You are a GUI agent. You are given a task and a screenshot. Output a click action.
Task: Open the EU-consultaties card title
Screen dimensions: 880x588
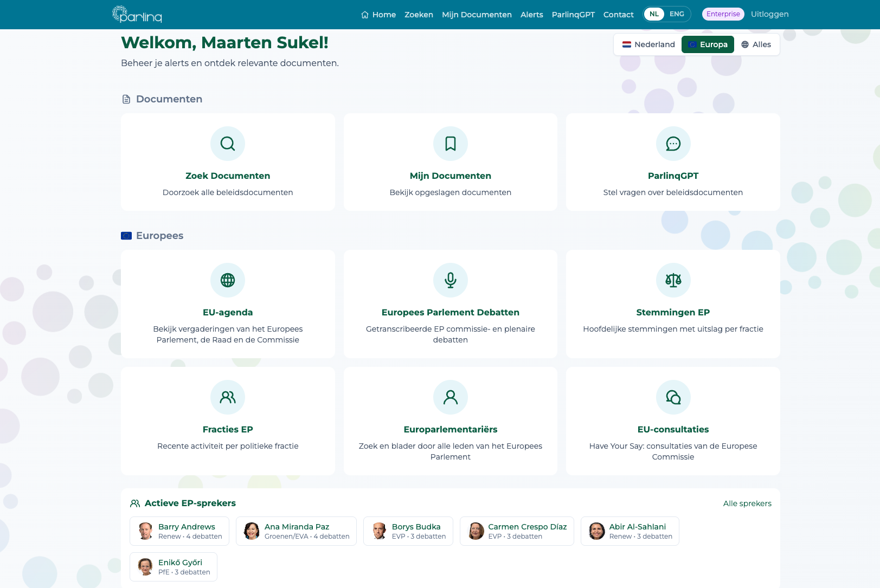pyautogui.click(x=673, y=430)
